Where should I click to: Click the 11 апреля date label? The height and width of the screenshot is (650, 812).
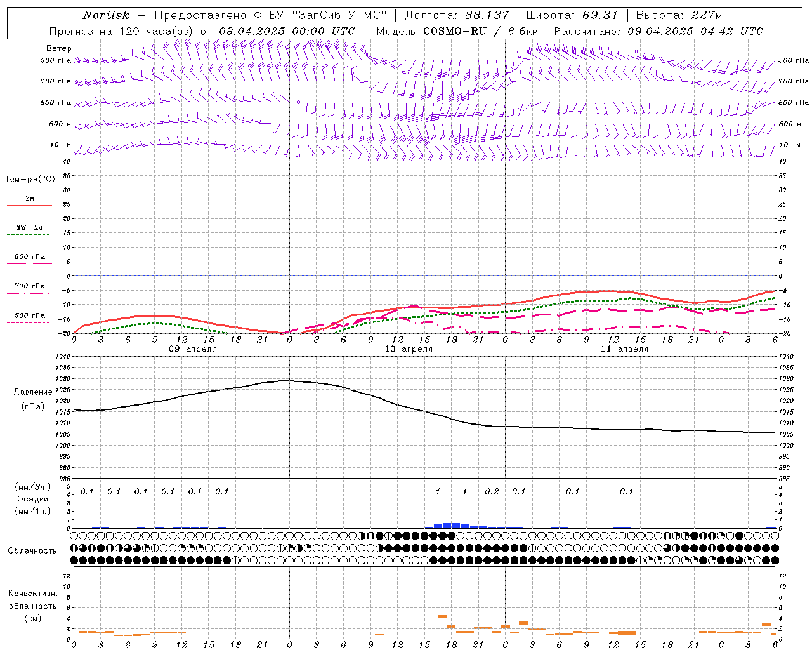[624, 349]
